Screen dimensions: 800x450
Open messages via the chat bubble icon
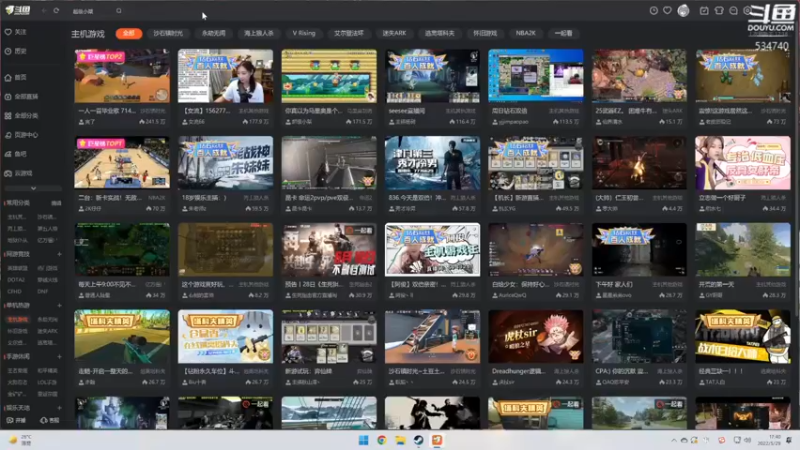(x=733, y=11)
